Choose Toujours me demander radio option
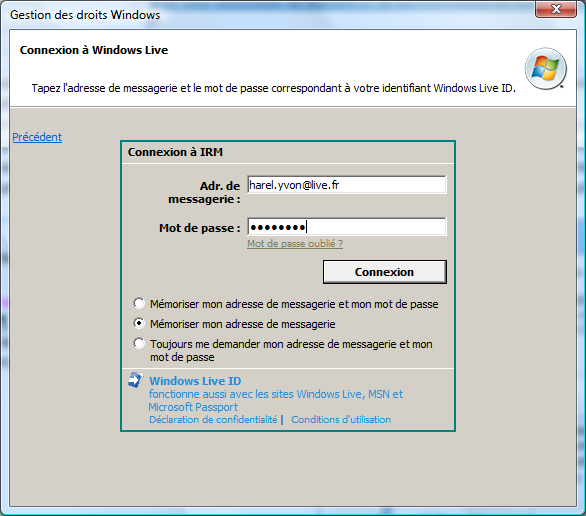This screenshot has width=586, height=516. (x=139, y=343)
